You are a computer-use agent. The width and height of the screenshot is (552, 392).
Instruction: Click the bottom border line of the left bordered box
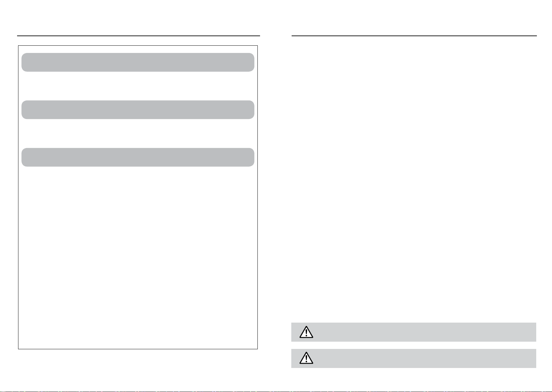(x=138, y=349)
